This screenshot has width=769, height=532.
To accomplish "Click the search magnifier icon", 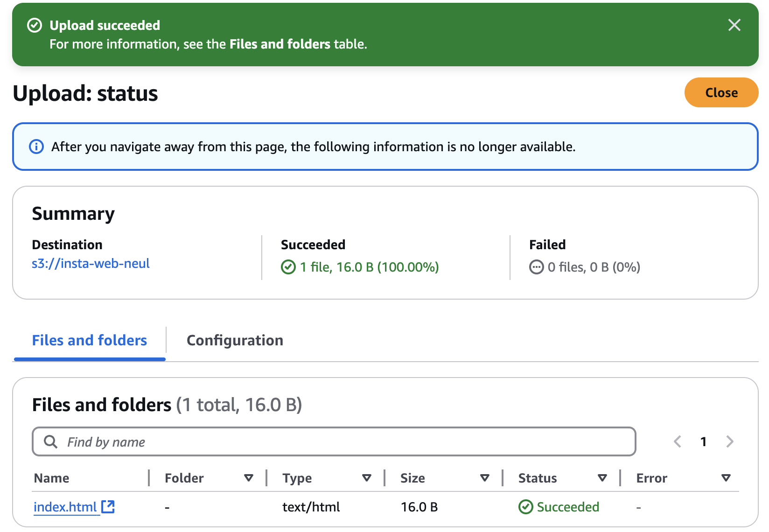I will click(50, 441).
